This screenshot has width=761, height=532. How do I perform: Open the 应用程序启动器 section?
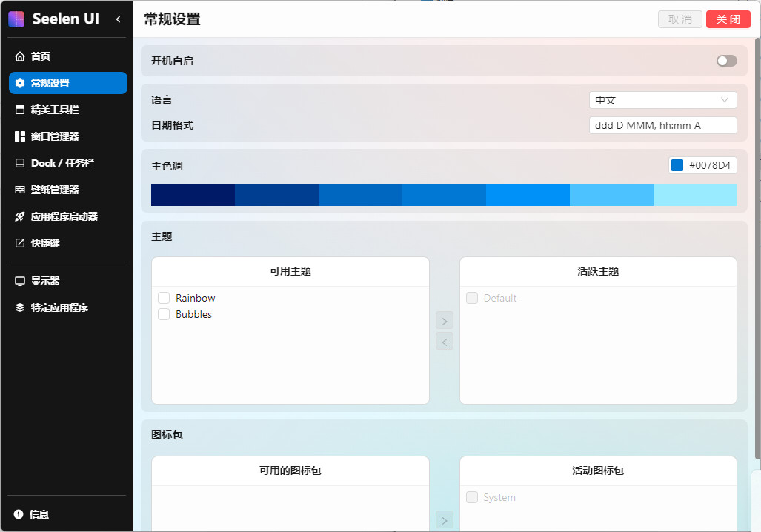tap(68, 216)
